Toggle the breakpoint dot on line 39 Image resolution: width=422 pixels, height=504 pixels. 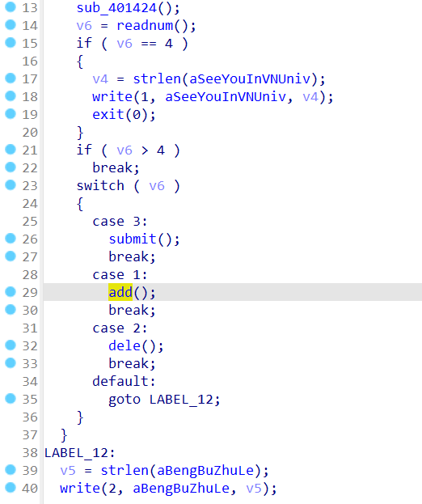coord(11,469)
